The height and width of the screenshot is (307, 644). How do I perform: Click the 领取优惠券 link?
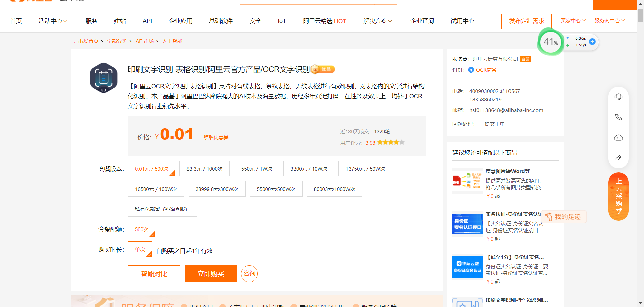(216, 138)
